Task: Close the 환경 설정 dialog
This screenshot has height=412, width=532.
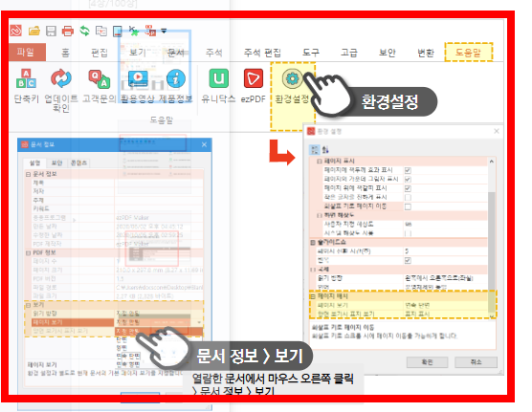Action: tap(497, 131)
